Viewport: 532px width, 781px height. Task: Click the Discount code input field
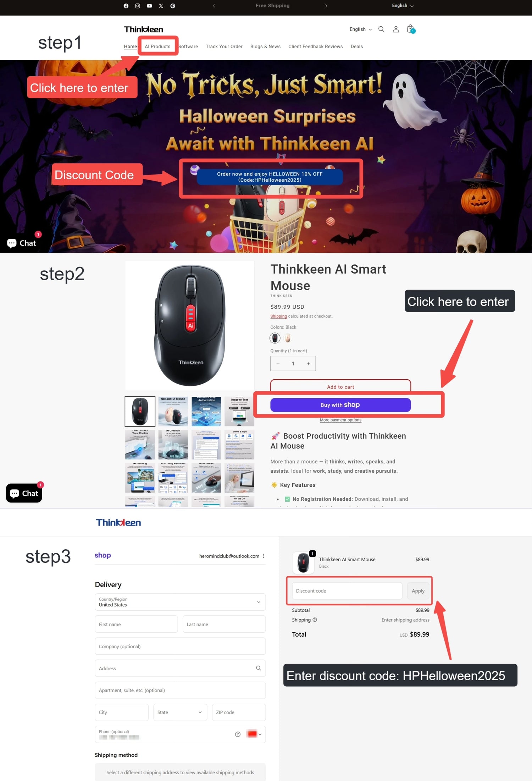347,591
